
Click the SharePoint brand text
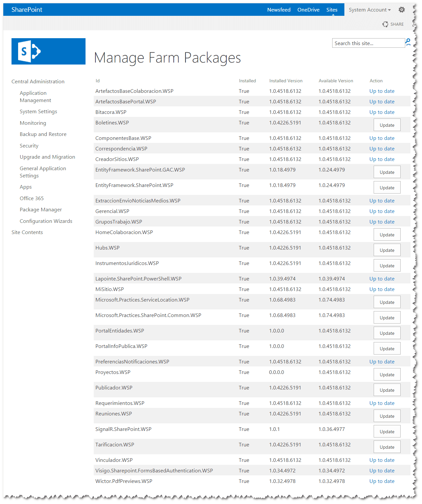pos(27,10)
